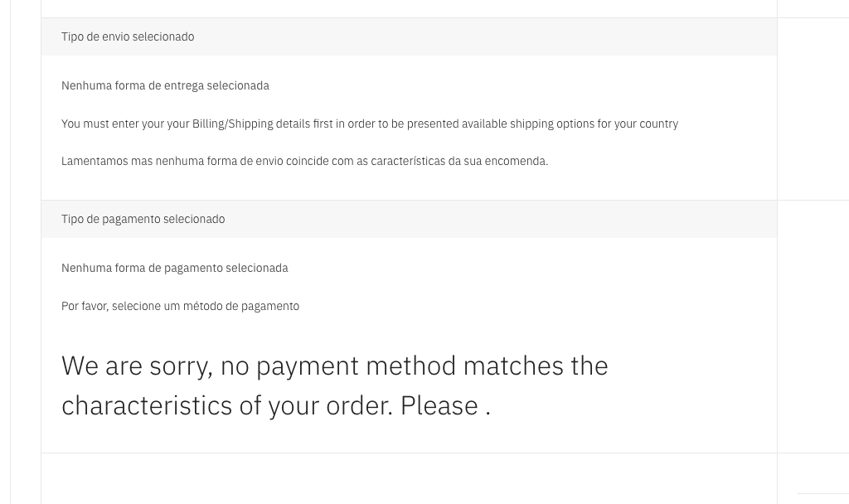Click "characteristics of your order" heading text
Screen dimensions: 849x504
226,405
